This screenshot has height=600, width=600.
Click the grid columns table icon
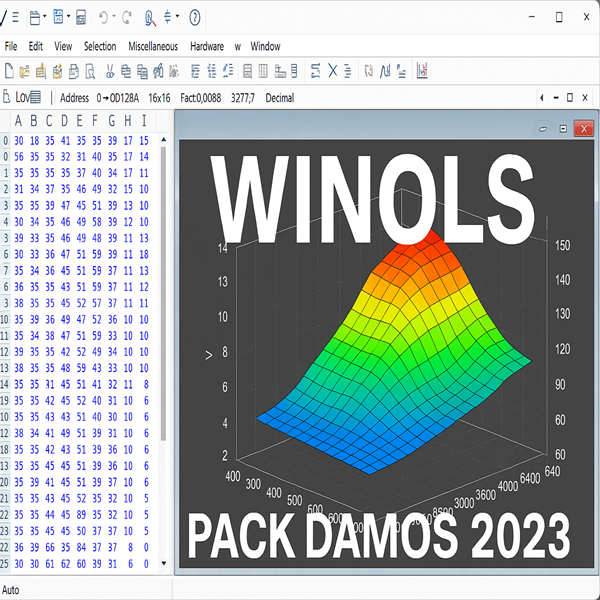(x=263, y=71)
